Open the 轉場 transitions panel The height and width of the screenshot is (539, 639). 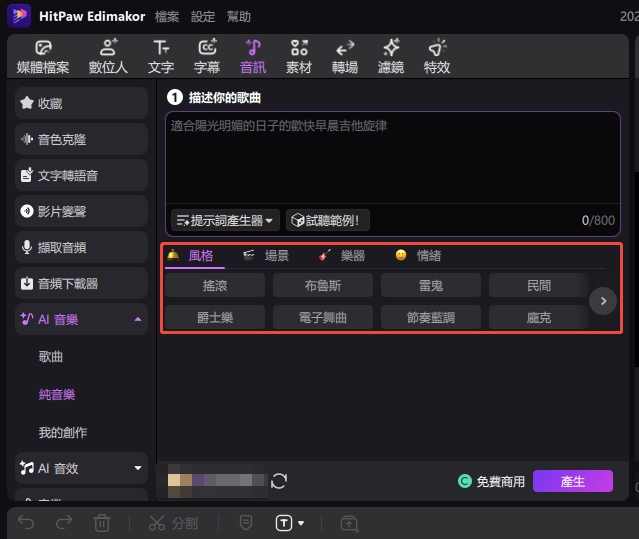345,57
